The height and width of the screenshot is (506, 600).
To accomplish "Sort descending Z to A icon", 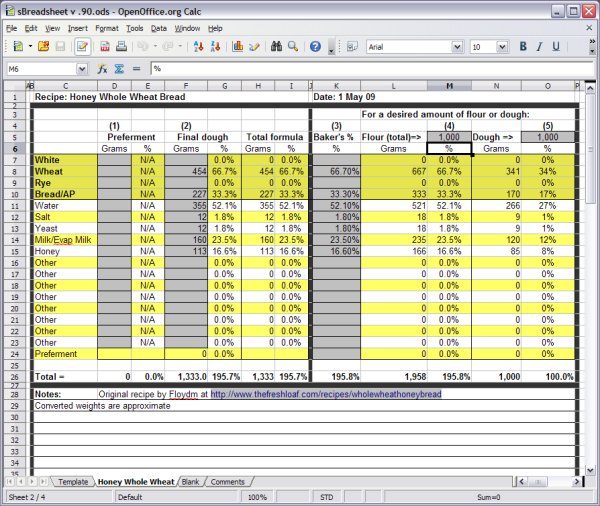I will [215, 47].
